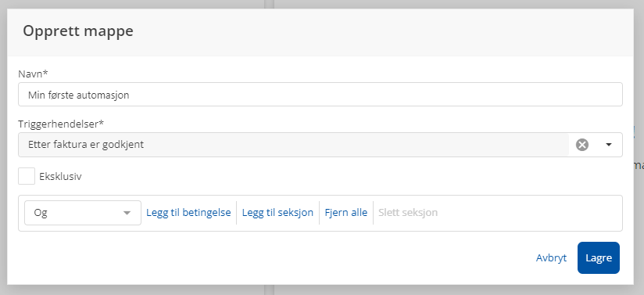Click the grayed-out Slett seksjon option

point(408,213)
